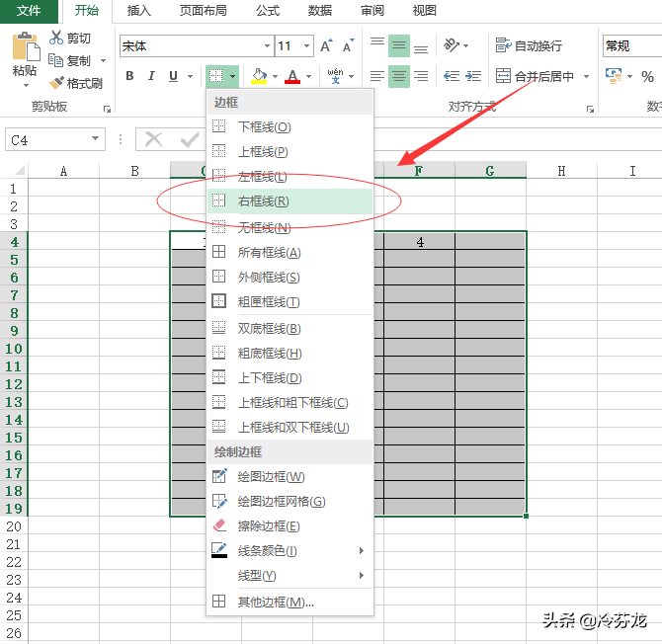662x644 pixels.
Task: Open the font size 11 dropdown
Action: point(306,45)
